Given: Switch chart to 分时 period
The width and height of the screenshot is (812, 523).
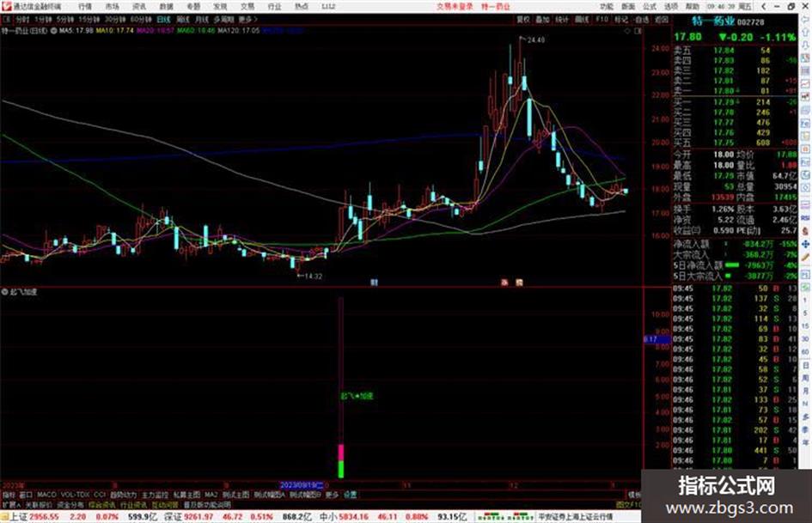Looking at the screenshot, I should coord(21,20).
